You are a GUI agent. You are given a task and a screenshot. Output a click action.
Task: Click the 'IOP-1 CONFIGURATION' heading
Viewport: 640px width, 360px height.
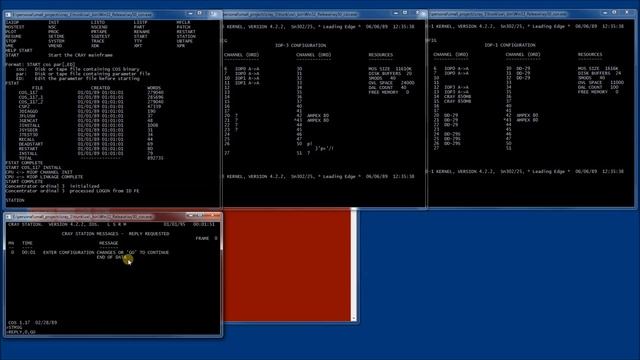(x=510, y=45)
